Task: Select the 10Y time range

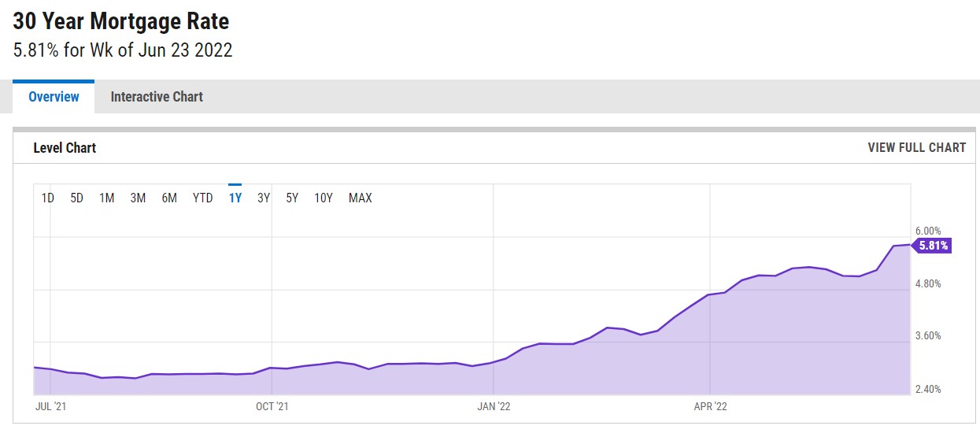Action: [323, 198]
